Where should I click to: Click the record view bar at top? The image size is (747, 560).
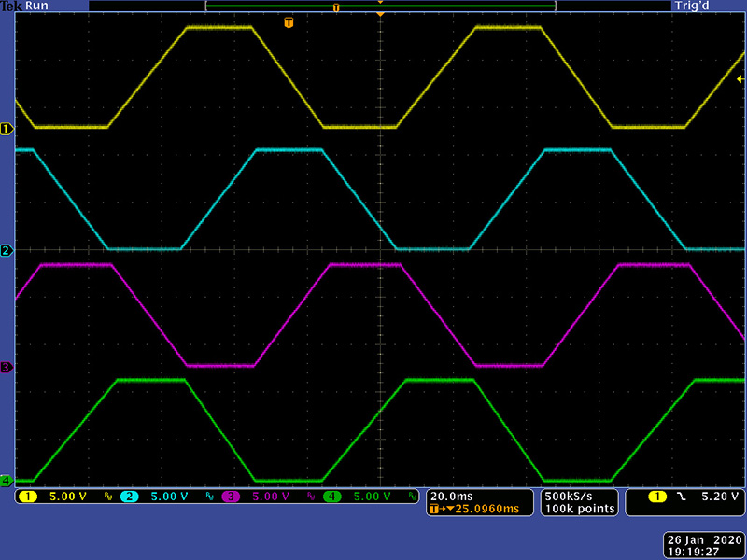[380, 7]
